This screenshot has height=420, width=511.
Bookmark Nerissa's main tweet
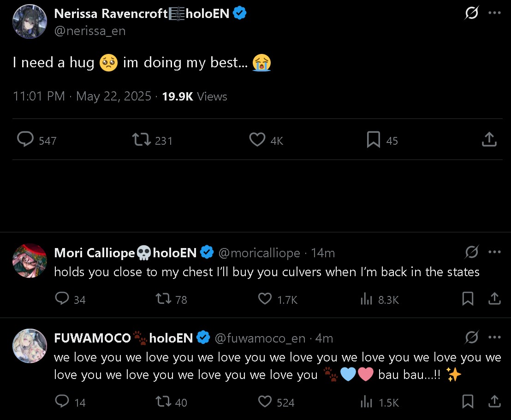click(x=373, y=140)
